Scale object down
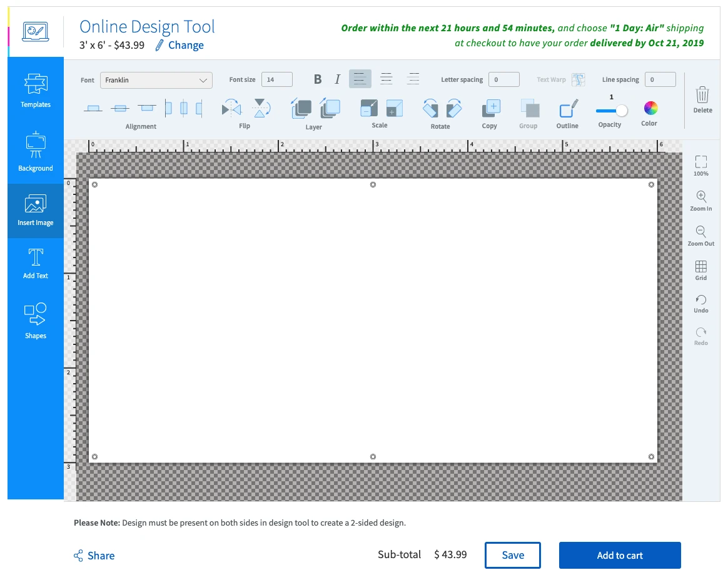The height and width of the screenshot is (575, 728). tap(369, 108)
